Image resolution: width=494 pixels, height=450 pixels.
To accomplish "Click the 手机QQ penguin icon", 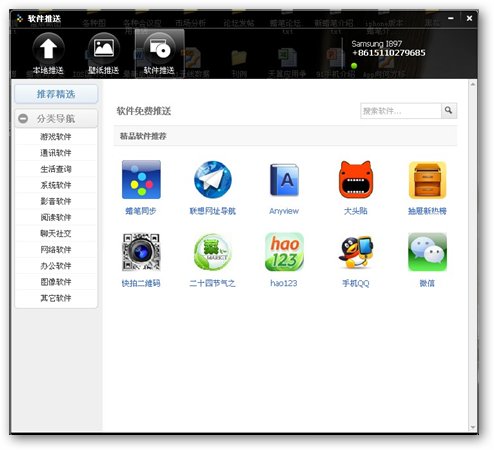I will pyautogui.click(x=356, y=252).
